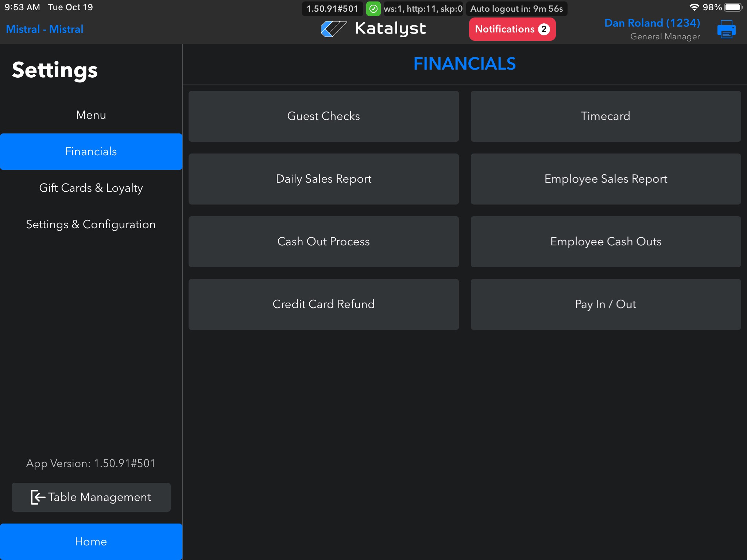
Task: Open Settings & Configuration section
Action: [x=91, y=225]
